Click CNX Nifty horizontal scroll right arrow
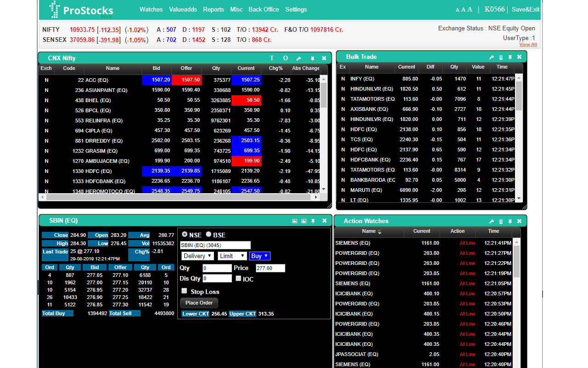The width and height of the screenshot is (588, 368). (315, 197)
